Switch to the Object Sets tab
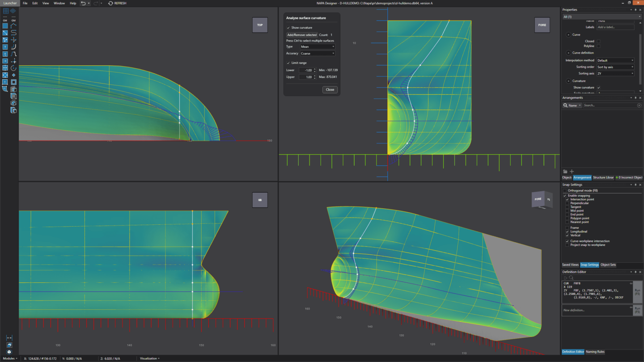The height and width of the screenshot is (362, 644). (x=608, y=265)
